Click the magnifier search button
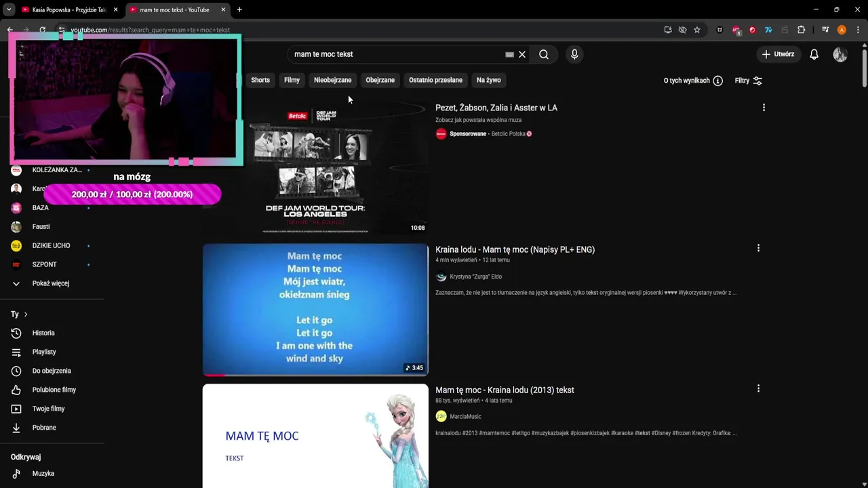Viewport: 868px width, 488px height. pyautogui.click(x=544, y=54)
